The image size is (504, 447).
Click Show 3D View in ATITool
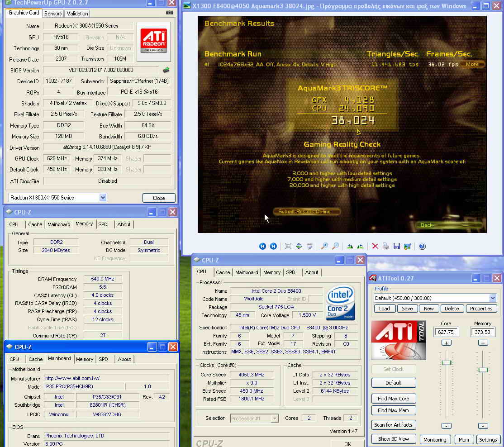(x=394, y=439)
